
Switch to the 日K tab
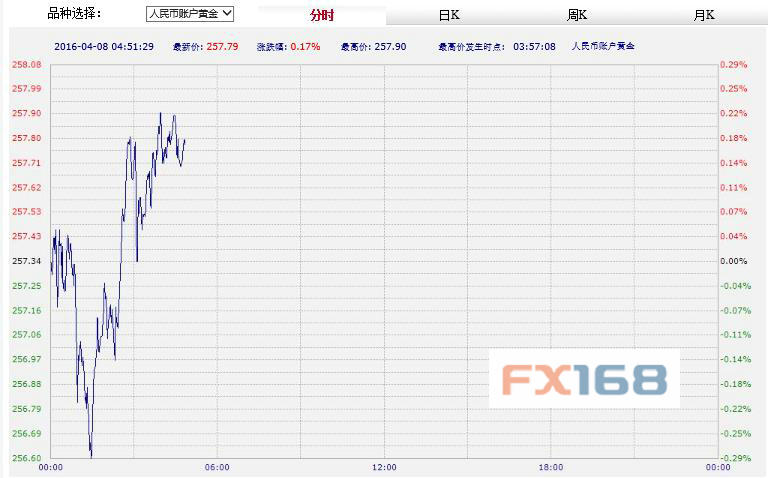[449, 15]
